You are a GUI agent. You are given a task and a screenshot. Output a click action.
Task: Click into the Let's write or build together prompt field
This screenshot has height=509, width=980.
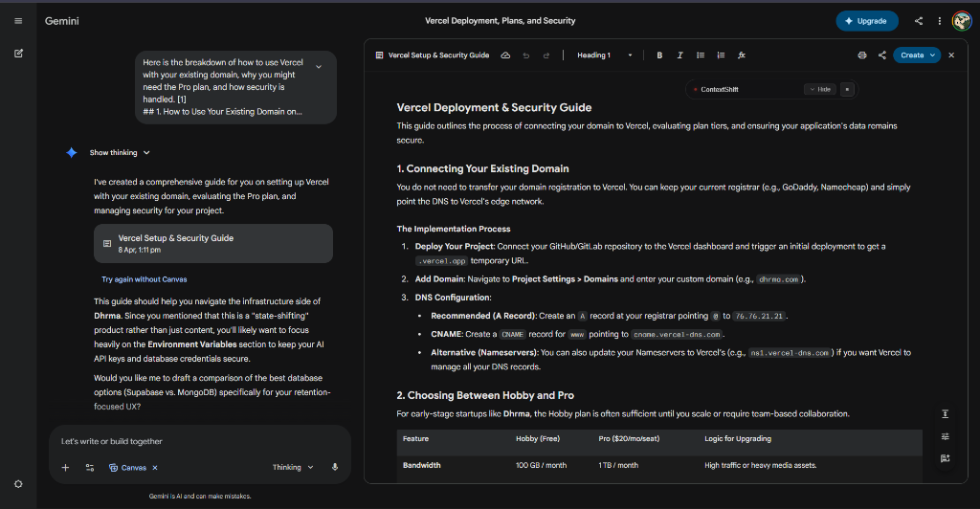point(200,441)
